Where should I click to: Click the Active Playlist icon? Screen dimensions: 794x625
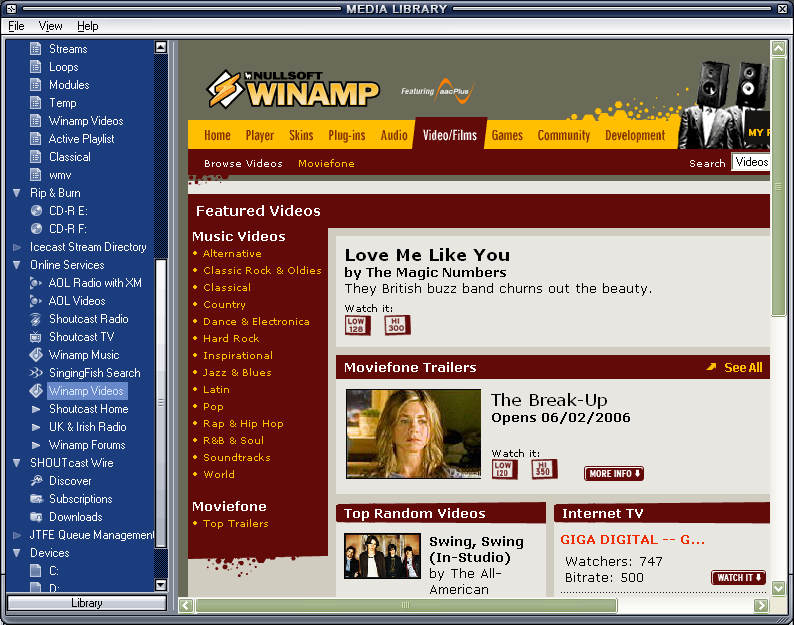coord(35,139)
